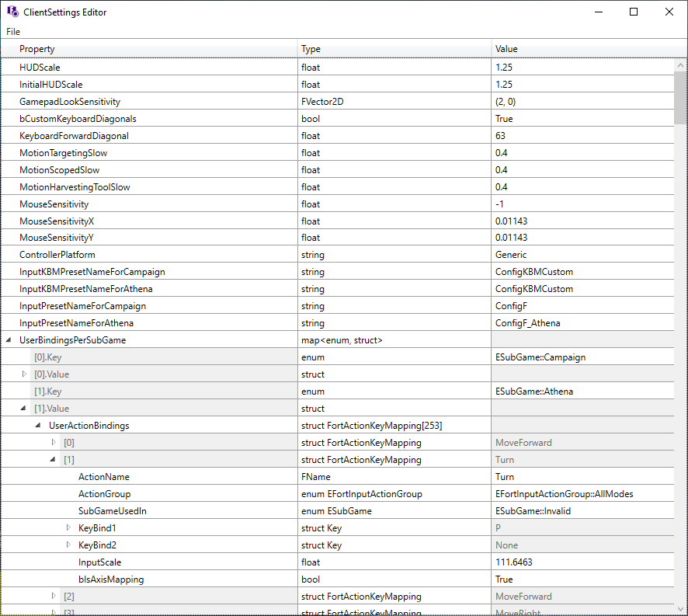Collapse the UserActionBindings array node

(x=37, y=425)
